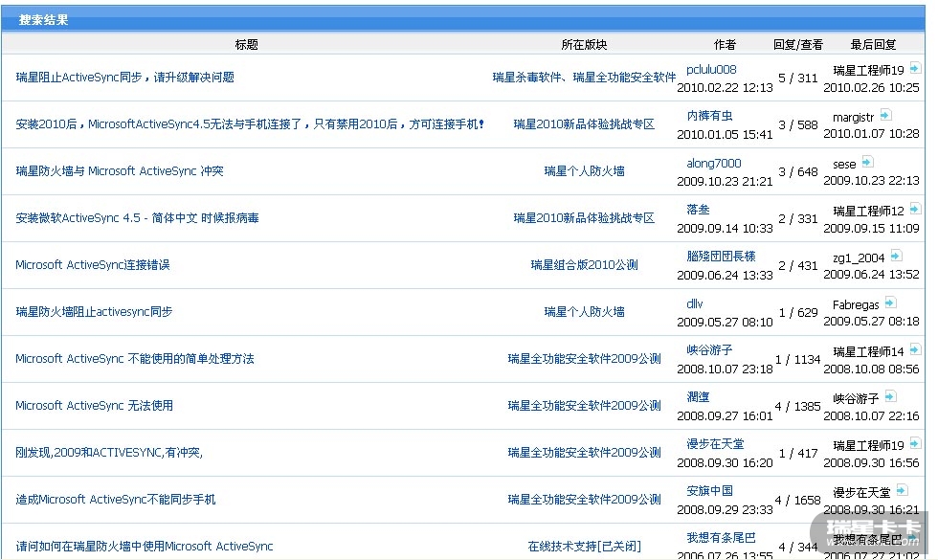The width and height of the screenshot is (938, 560).
Task: Click the 标题 column header
Action: click(247, 44)
